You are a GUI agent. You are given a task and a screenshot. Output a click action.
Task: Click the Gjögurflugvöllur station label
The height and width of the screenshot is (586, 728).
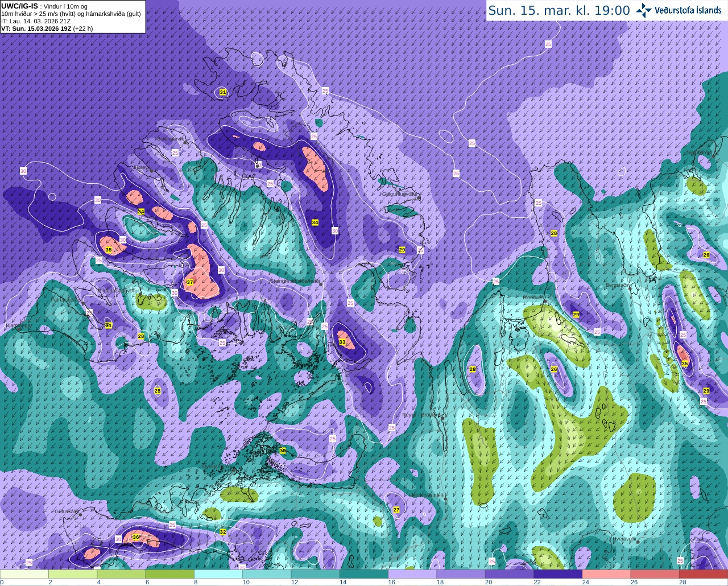[401, 194]
